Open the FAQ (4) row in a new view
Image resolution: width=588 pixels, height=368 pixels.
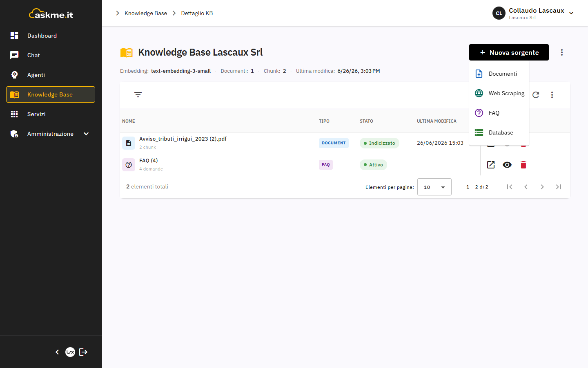coord(491,165)
